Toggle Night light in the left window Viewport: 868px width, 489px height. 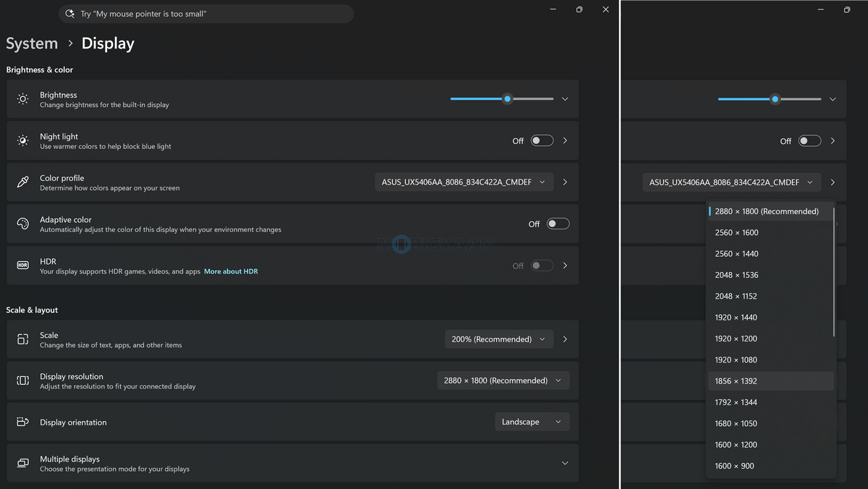point(542,141)
